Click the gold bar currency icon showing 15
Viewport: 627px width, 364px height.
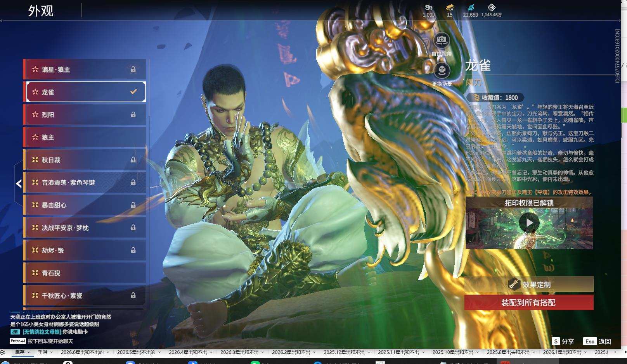click(x=450, y=7)
